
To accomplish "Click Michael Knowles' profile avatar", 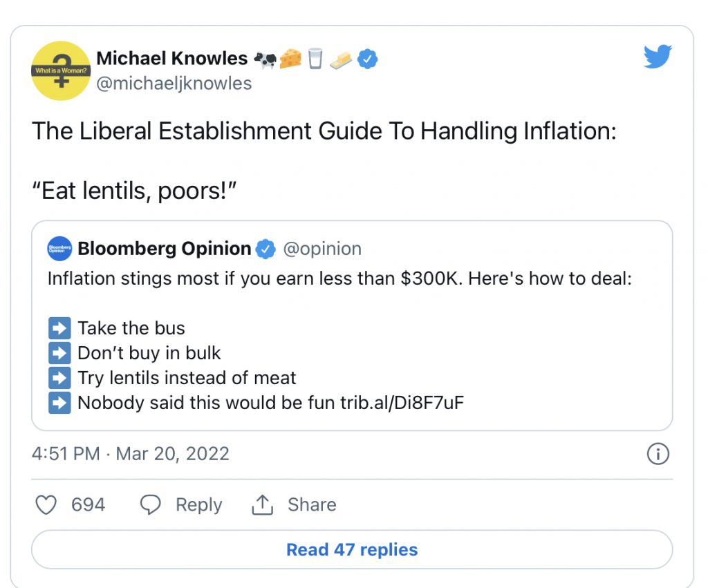I will click(61, 70).
